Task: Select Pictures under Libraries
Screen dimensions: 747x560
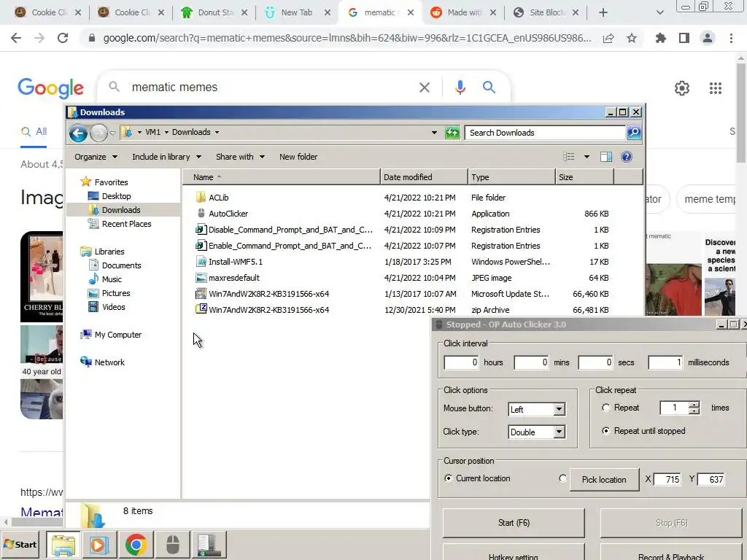Action: tap(116, 293)
